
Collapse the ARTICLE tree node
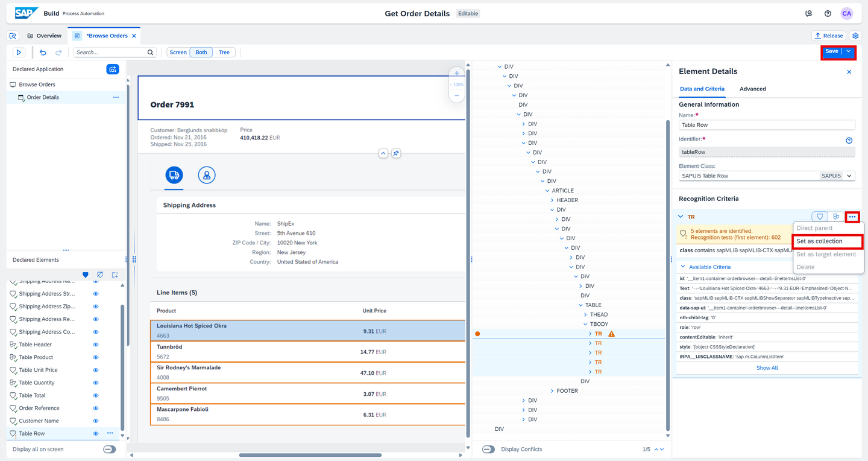547,191
